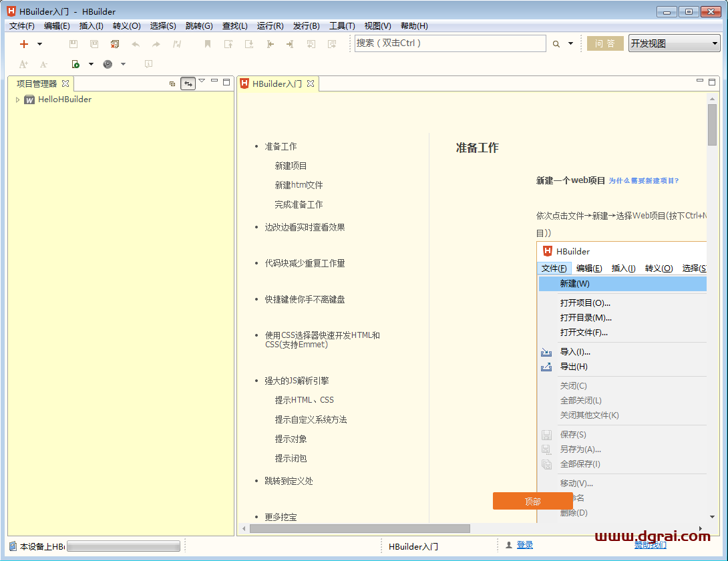Click the Save icon in toolbar
This screenshot has width=728, height=561.
tap(73, 44)
